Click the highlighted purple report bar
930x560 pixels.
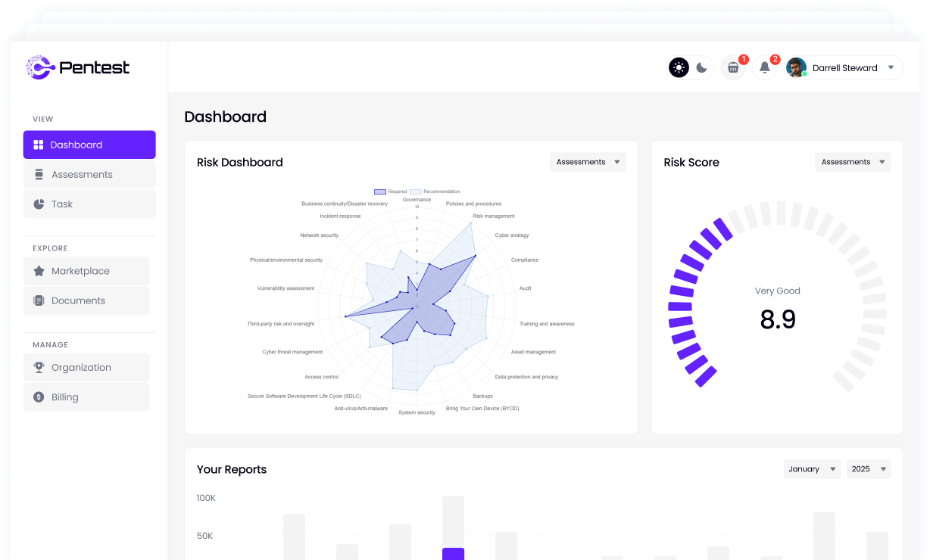click(x=453, y=554)
